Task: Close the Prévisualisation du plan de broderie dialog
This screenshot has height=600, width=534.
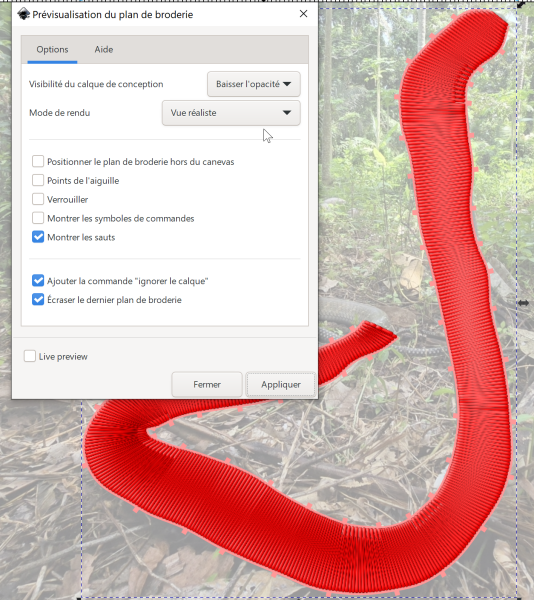Action: coord(303,14)
